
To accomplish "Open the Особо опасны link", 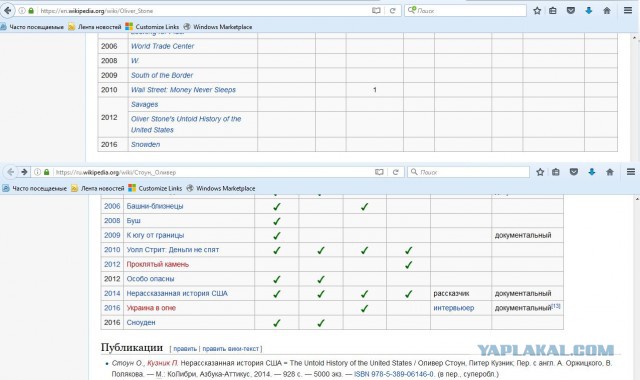I will [150, 279].
